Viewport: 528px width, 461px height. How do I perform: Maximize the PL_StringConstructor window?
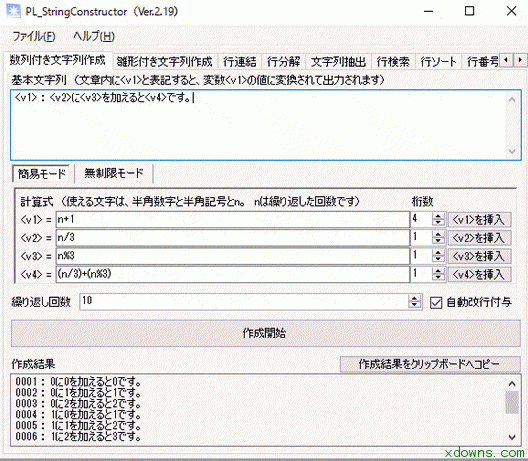click(x=469, y=11)
